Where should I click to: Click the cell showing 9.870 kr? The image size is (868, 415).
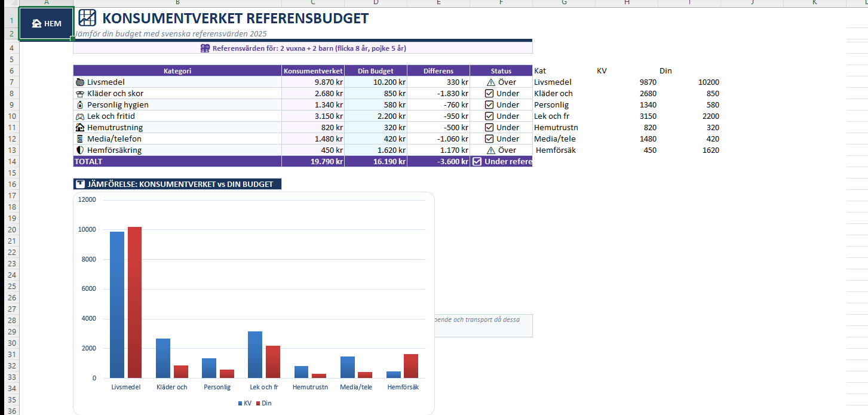pyautogui.click(x=313, y=82)
